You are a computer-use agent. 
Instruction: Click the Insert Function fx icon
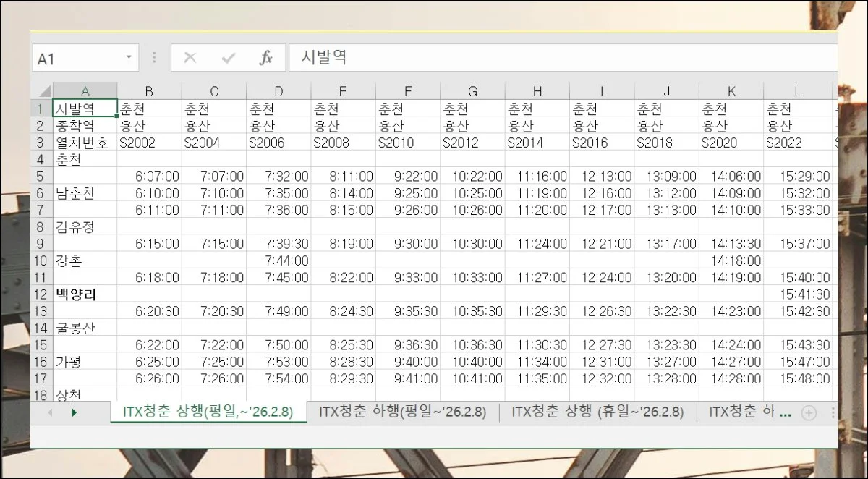265,59
